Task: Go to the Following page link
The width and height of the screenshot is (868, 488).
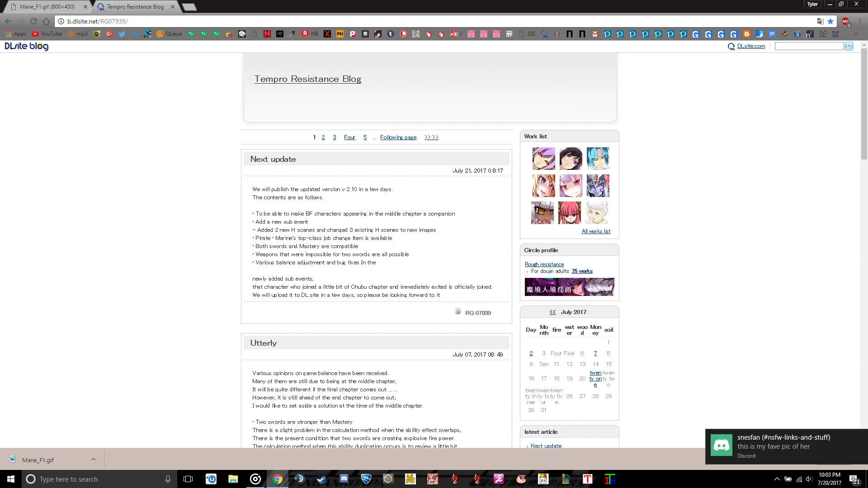Action: tap(398, 137)
